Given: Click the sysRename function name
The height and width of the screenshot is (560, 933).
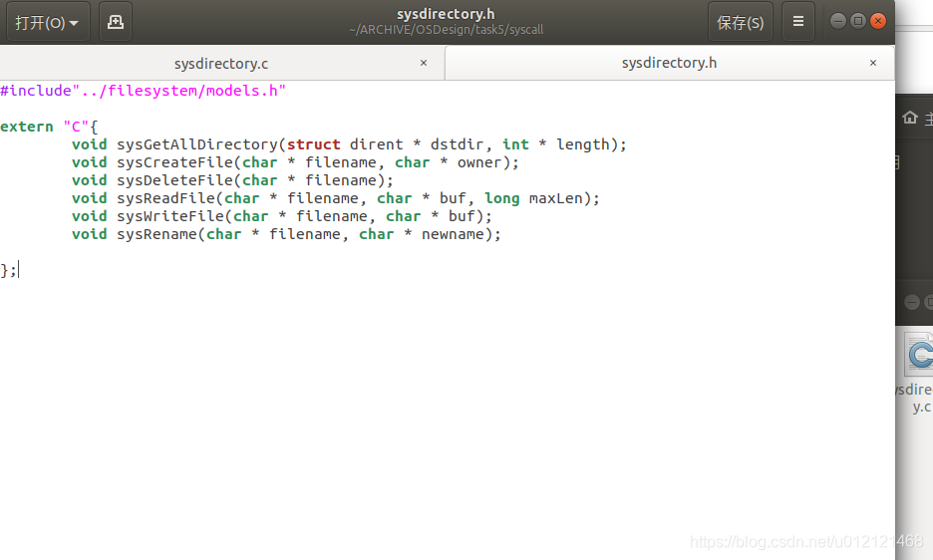Looking at the screenshot, I should point(157,234).
